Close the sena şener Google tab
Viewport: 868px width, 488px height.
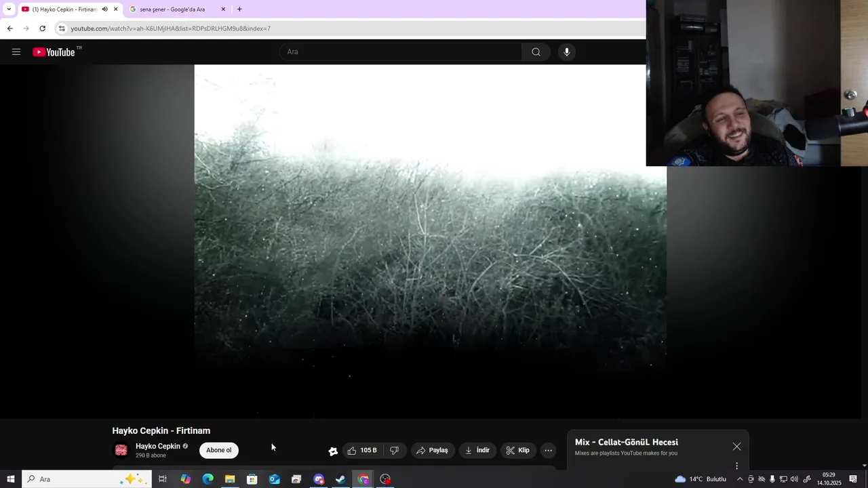point(223,9)
